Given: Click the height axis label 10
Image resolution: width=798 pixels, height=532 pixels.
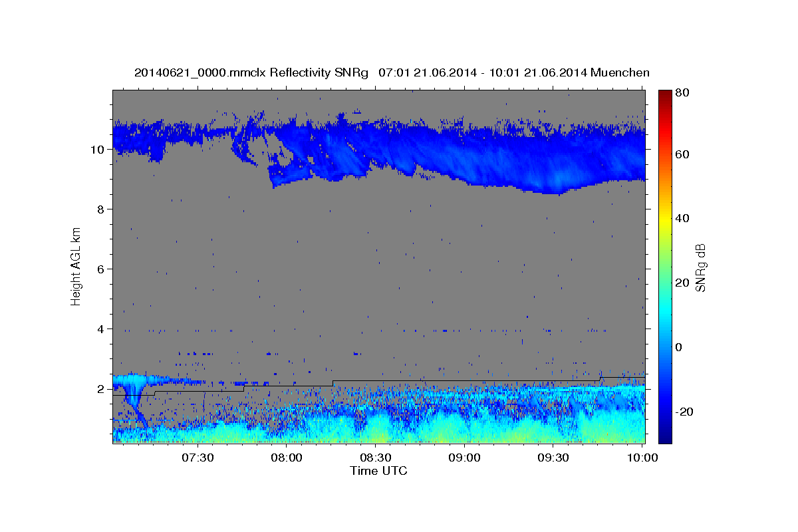Looking at the screenshot, I should click(99, 150).
